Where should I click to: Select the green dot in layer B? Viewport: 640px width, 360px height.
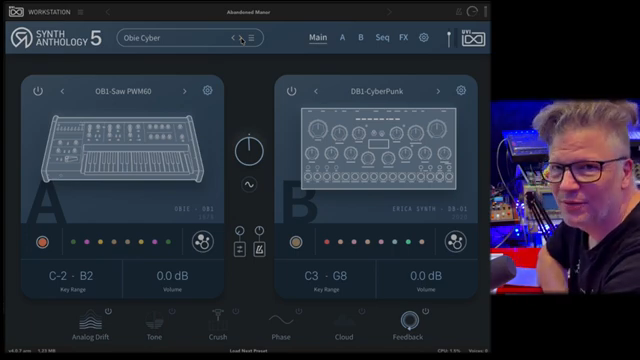(x=408, y=242)
